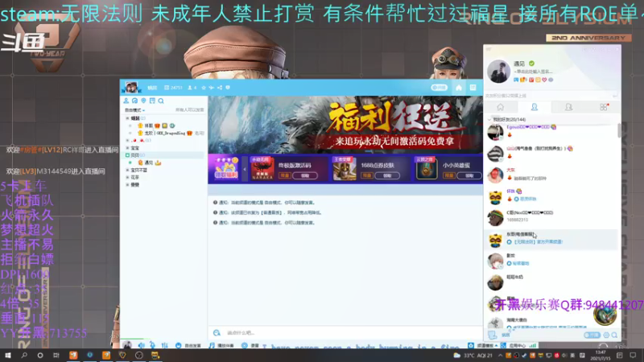644x362 pixels.
Task: Open the apps grid tab in friend window
Action: click(603, 107)
